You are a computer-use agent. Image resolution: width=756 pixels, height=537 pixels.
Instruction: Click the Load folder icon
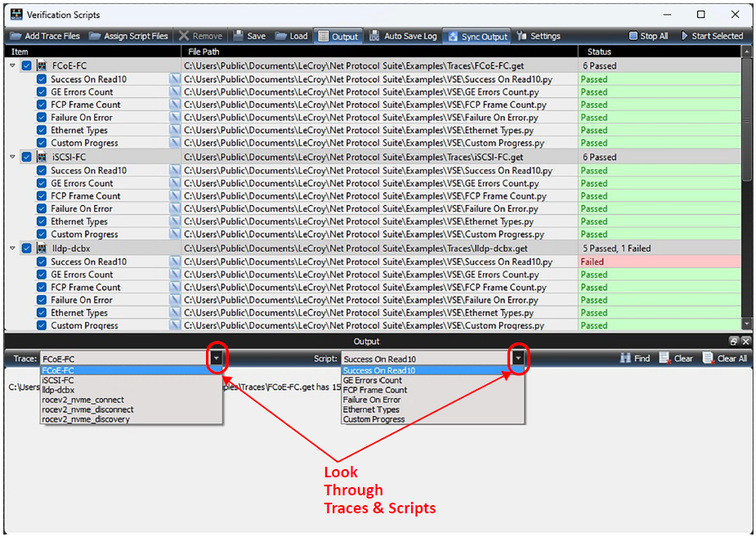[x=280, y=36]
